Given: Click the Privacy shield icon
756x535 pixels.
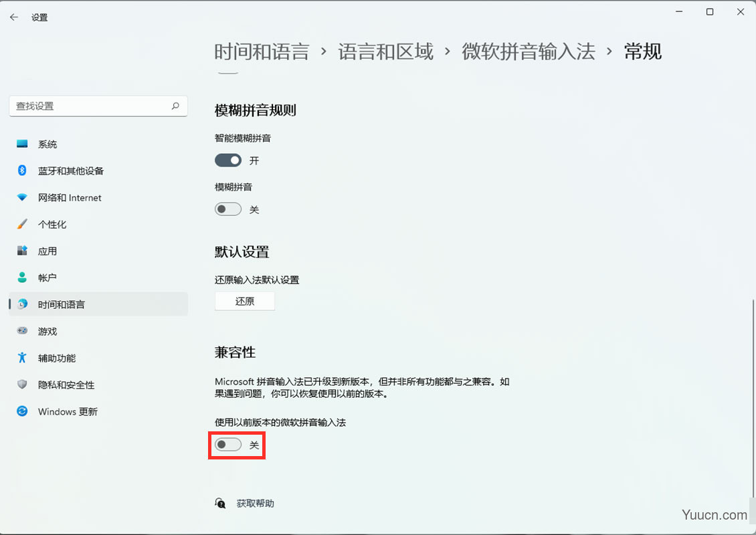Looking at the screenshot, I should [22, 384].
